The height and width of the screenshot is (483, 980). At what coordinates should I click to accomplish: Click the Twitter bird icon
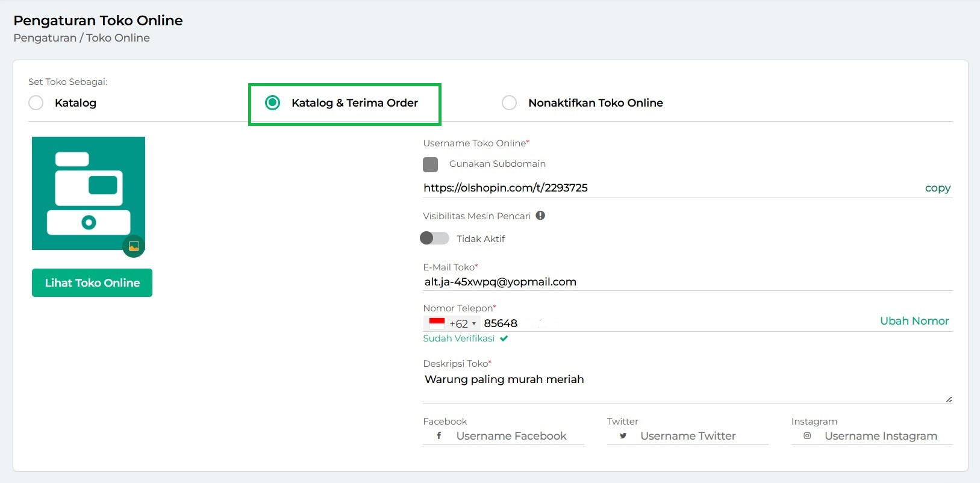[x=623, y=436]
